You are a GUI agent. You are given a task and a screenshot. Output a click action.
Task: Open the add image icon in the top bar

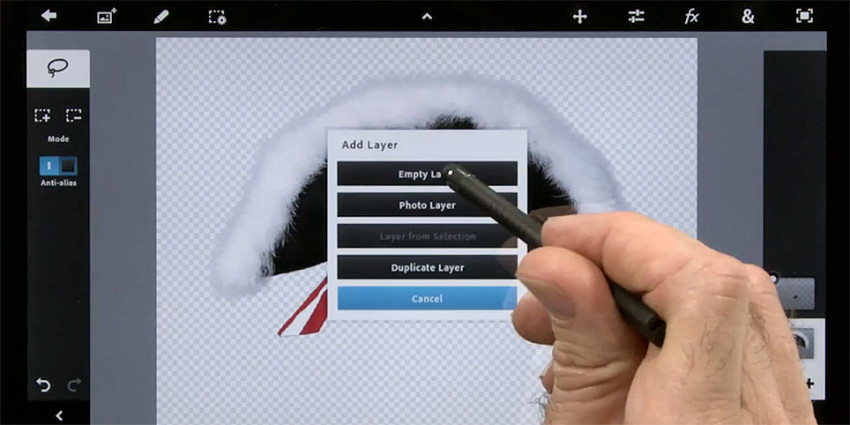tap(107, 16)
